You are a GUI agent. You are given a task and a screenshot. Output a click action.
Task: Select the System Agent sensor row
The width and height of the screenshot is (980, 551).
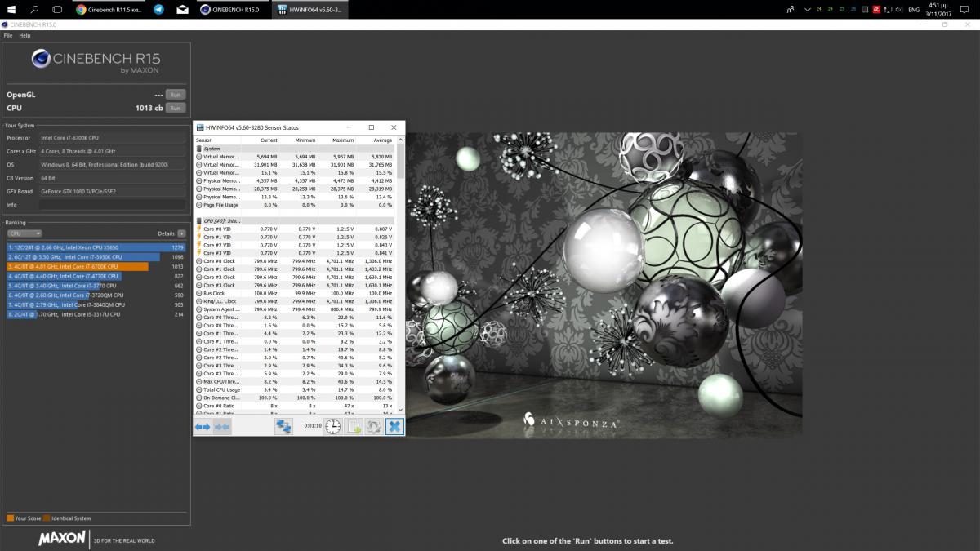[295, 309]
